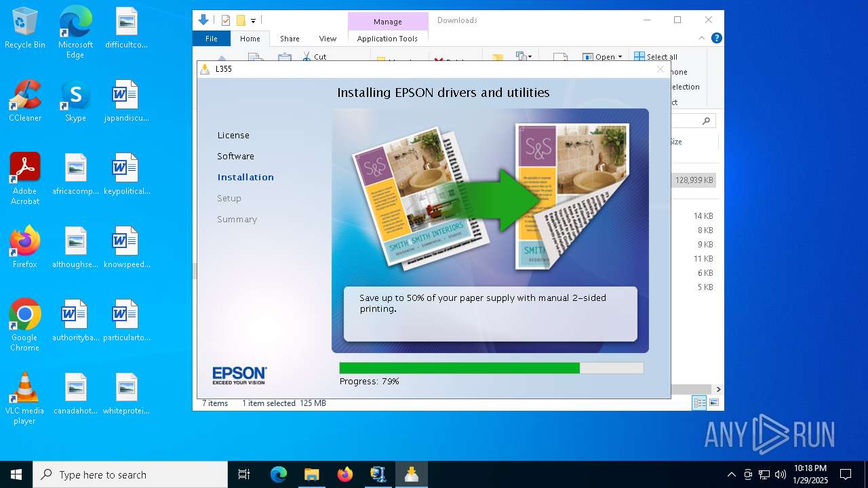This screenshot has height=488, width=868.
Task: Switch to the Share ribbon tab
Action: (x=290, y=39)
